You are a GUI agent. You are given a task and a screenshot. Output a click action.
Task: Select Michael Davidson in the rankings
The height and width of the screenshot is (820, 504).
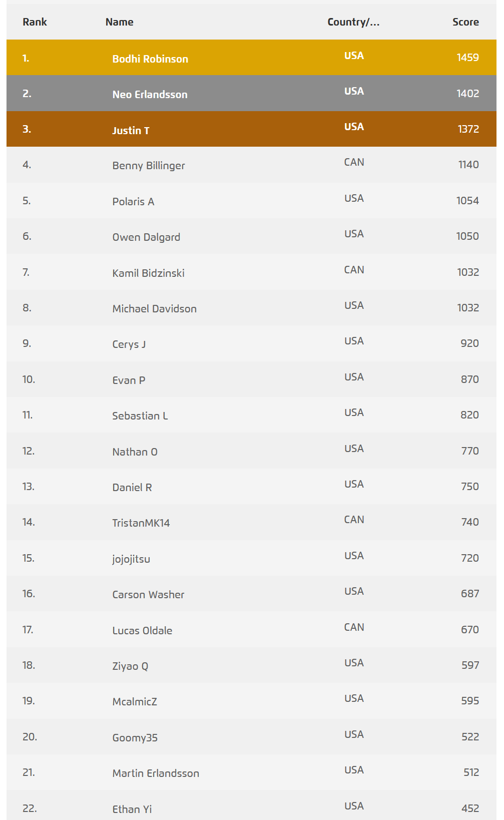(154, 309)
